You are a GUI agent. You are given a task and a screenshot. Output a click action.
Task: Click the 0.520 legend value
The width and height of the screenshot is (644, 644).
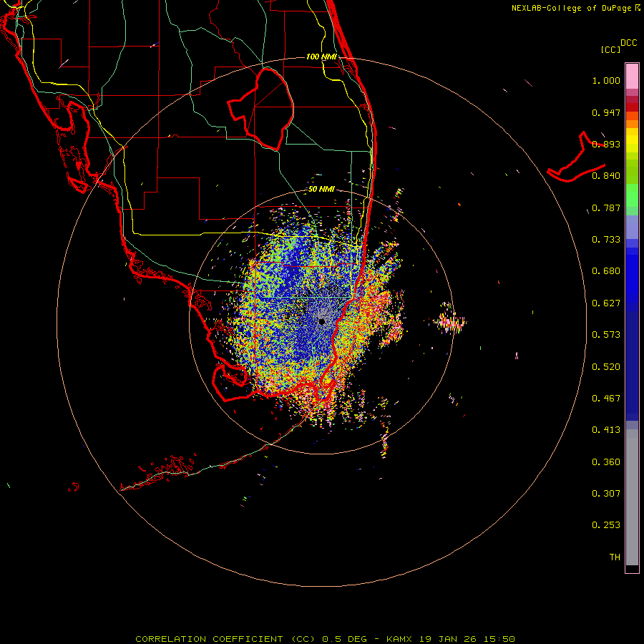pyautogui.click(x=606, y=367)
